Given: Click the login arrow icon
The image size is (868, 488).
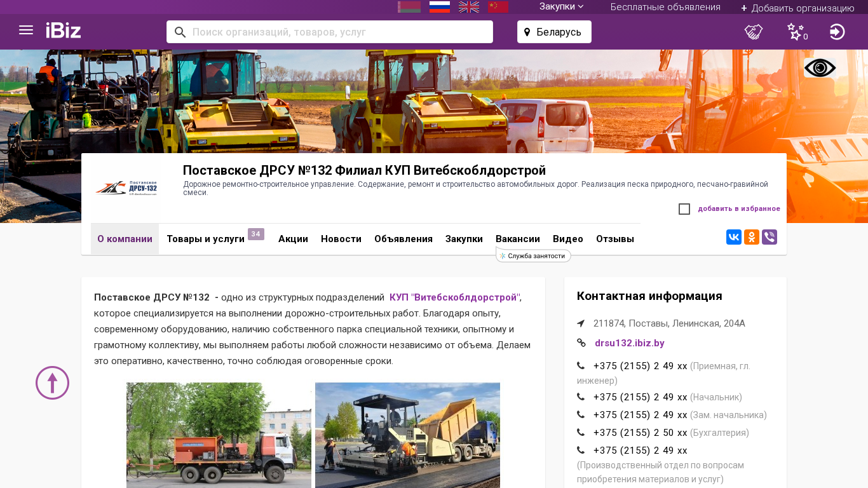Looking at the screenshot, I should pos(837,32).
